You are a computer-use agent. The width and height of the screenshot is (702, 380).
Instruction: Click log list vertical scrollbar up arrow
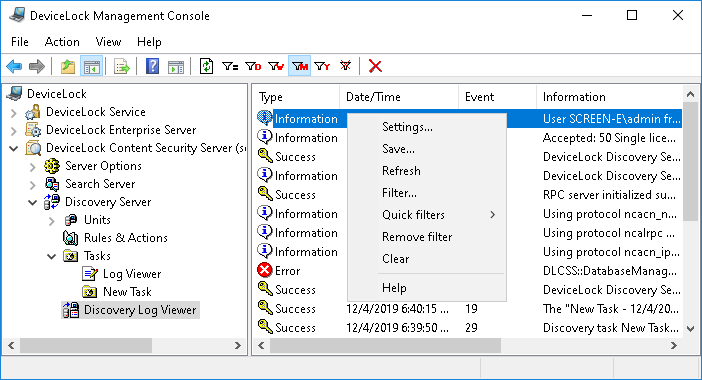[x=690, y=94]
